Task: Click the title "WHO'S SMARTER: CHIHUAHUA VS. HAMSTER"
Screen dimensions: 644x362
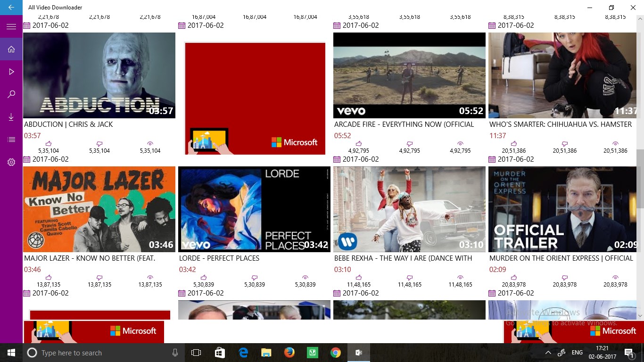Action: tap(561, 124)
